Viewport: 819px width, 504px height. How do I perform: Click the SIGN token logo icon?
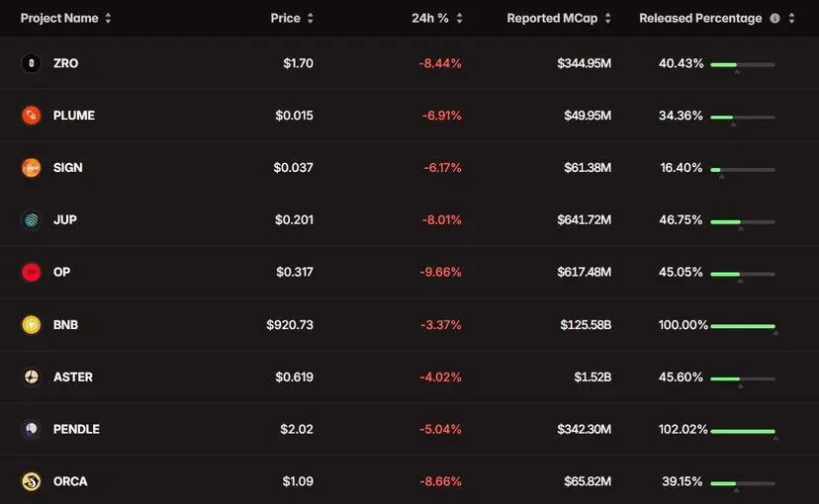(x=31, y=168)
